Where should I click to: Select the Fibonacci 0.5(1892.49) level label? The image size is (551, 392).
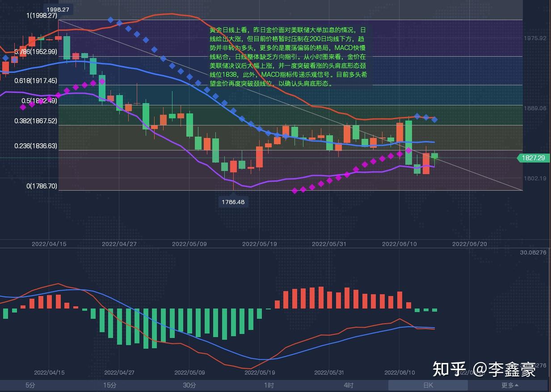point(39,101)
